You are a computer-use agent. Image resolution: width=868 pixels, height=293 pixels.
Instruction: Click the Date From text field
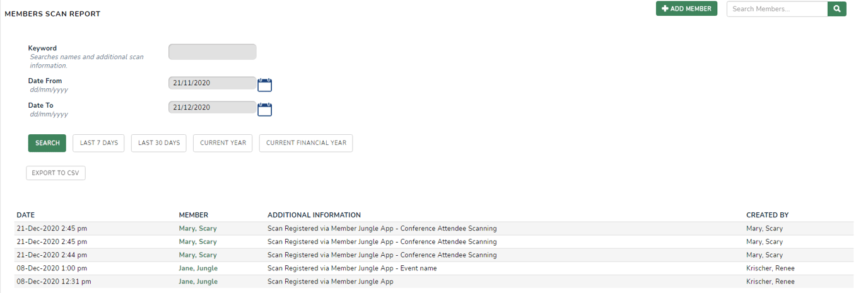point(212,83)
